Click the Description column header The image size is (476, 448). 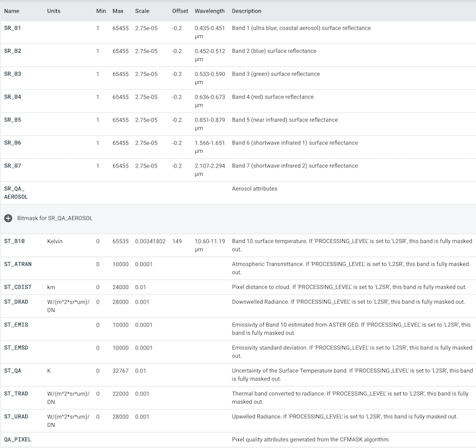pos(247,11)
